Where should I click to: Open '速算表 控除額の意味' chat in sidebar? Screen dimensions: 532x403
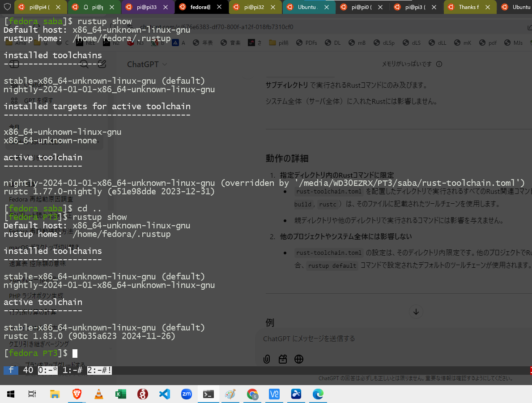click(37, 263)
